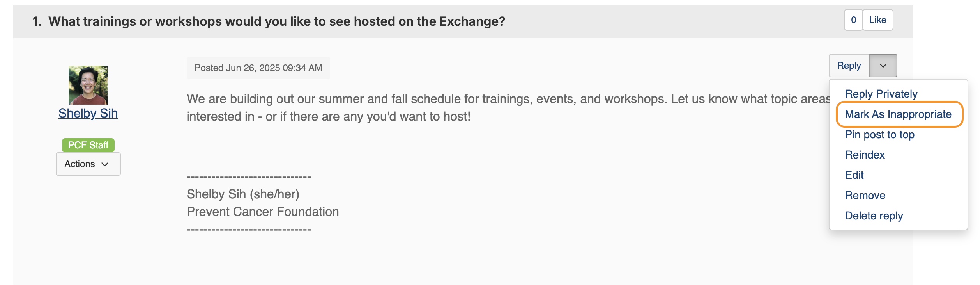Choose Edit from the post menu
The image size is (980, 285).
pyautogui.click(x=854, y=175)
